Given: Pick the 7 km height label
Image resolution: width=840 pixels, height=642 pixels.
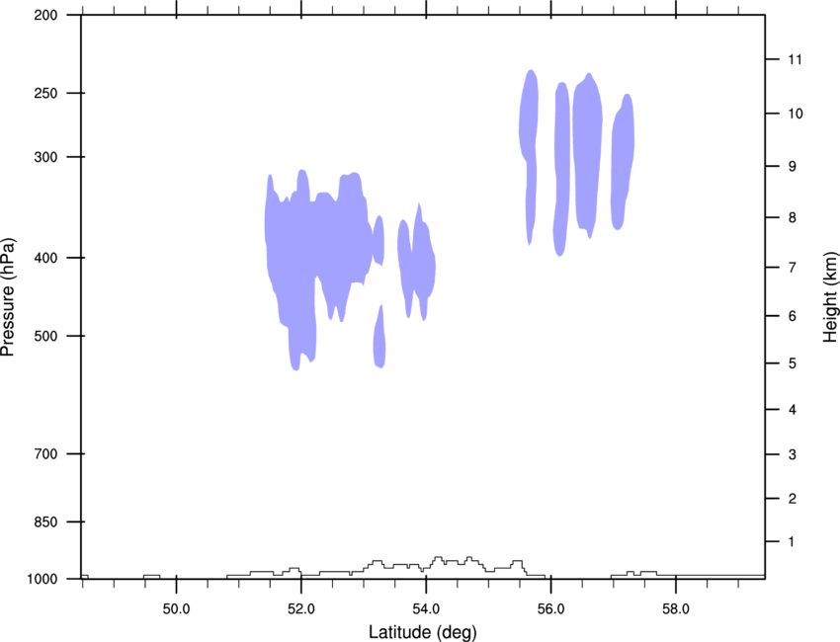Looking at the screenshot, I should [792, 268].
